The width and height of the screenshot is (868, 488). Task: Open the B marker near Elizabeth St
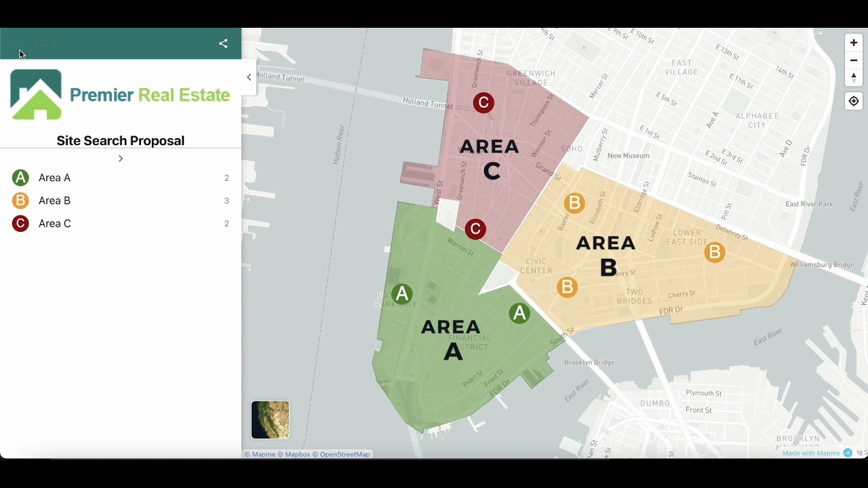pyautogui.click(x=574, y=203)
